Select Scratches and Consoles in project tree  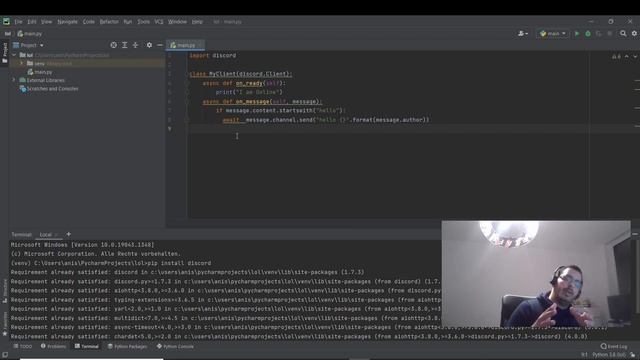click(49, 89)
